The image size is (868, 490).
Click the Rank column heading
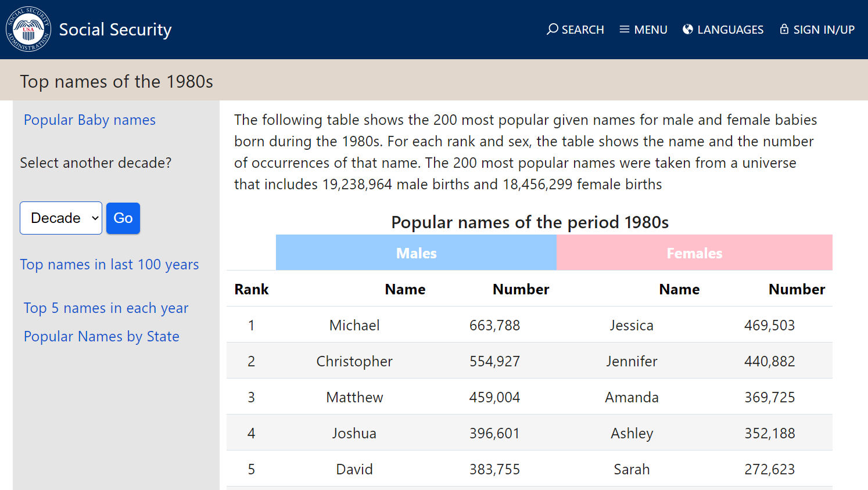(251, 289)
